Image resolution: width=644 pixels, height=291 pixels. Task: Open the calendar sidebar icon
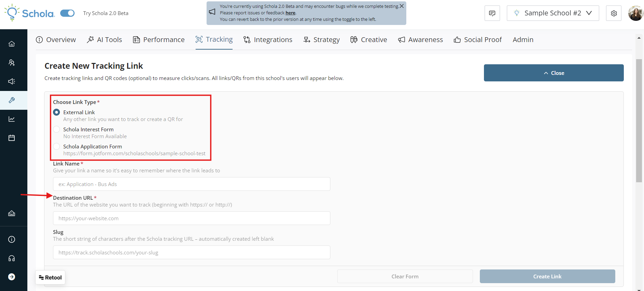pos(12,138)
